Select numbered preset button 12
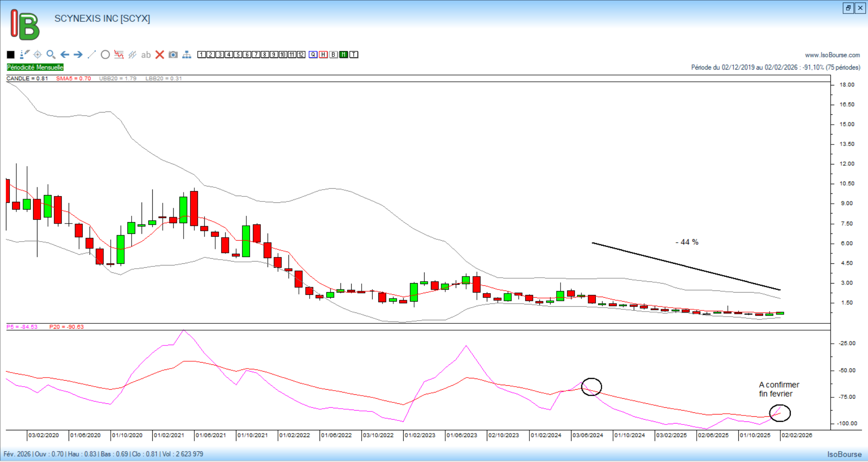This screenshot has height=462, width=868. [301, 55]
